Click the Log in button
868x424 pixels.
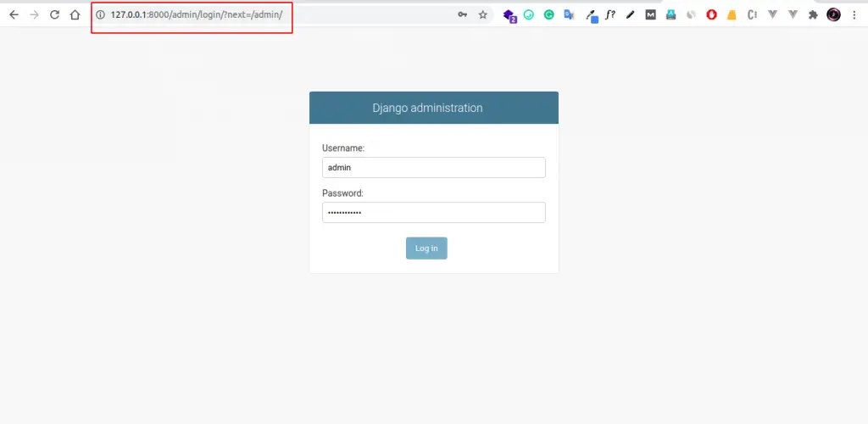click(426, 248)
